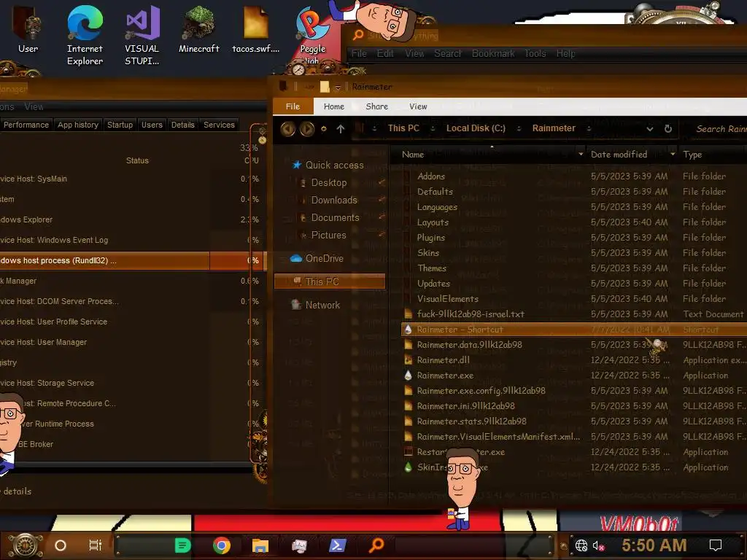Screen dimensions: 747x560
Task: Open the Recent locations dropdown in Explorer
Action: pyautogui.click(x=323, y=128)
